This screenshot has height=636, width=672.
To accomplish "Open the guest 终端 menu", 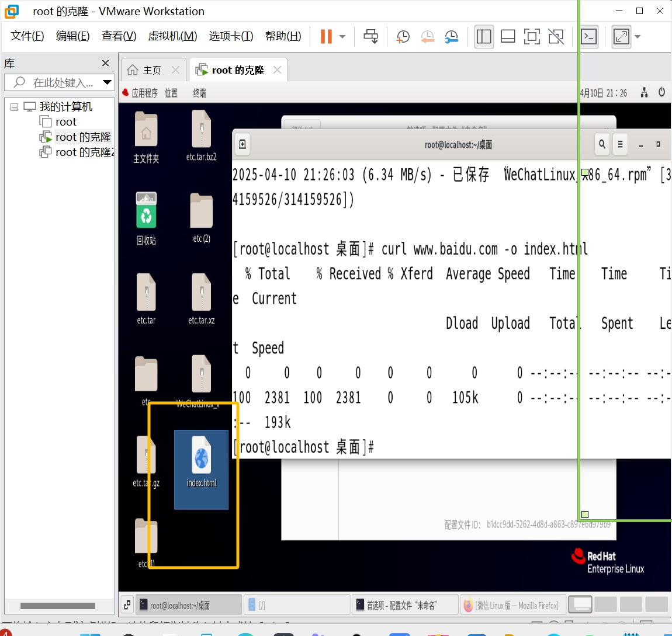I will pyautogui.click(x=199, y=93).
